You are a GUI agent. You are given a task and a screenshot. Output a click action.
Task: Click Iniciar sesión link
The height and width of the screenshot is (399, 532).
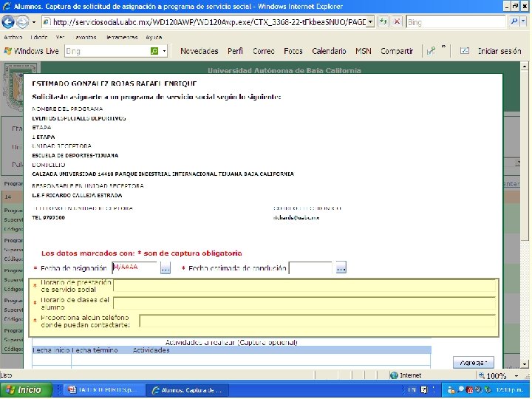pos(499,51)
